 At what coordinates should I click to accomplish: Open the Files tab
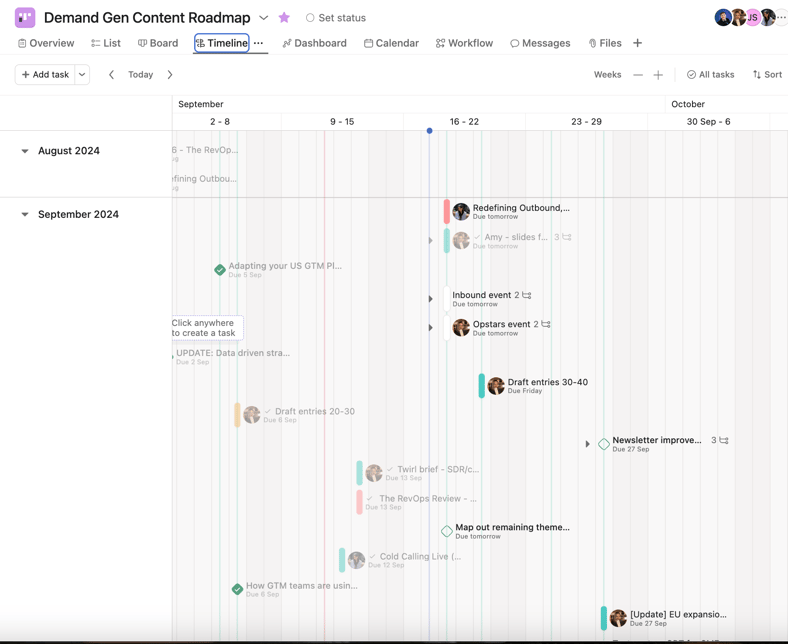click(605, 43)
